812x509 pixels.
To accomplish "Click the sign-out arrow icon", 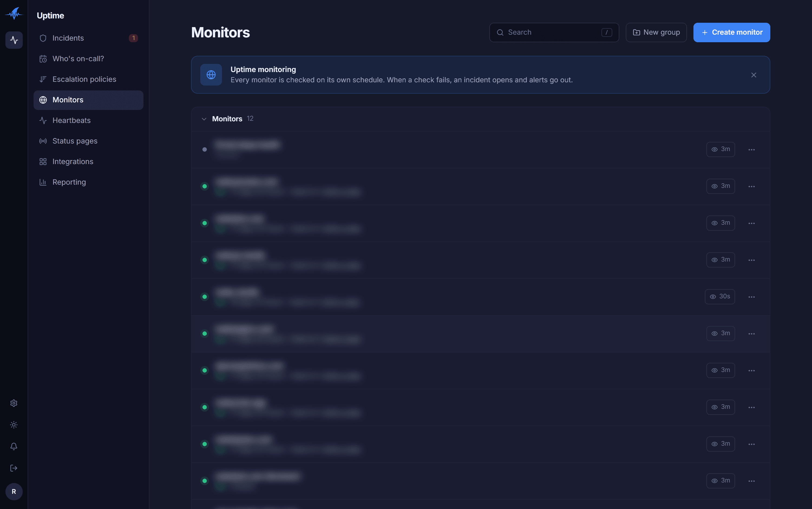I will point(14,468).
